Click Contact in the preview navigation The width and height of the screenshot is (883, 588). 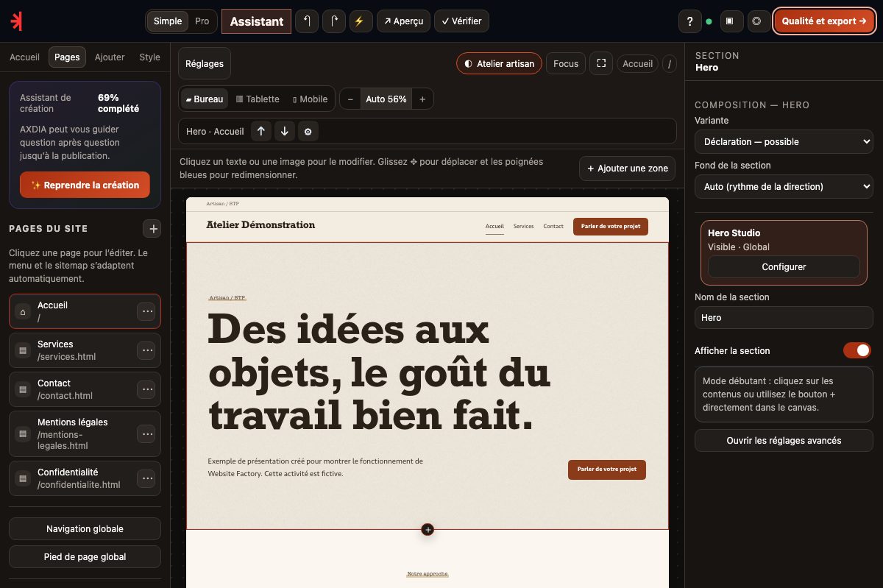coord(553,226)
